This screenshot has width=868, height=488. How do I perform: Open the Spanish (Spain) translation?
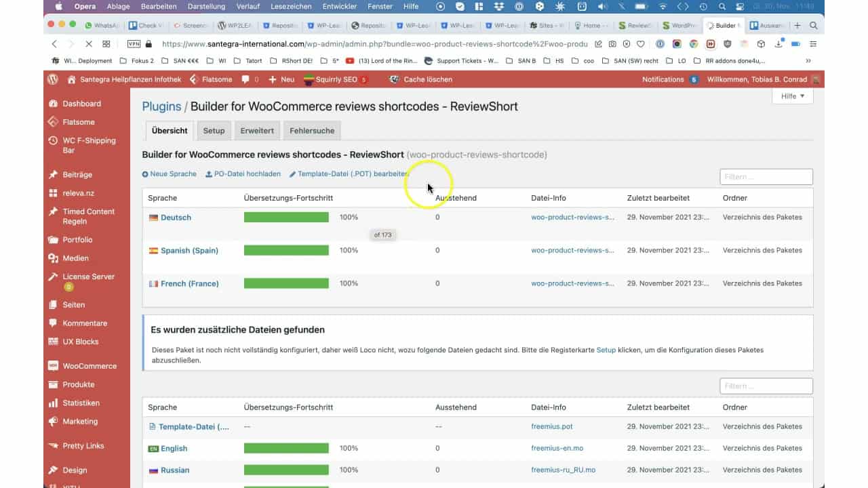point(189,251)
